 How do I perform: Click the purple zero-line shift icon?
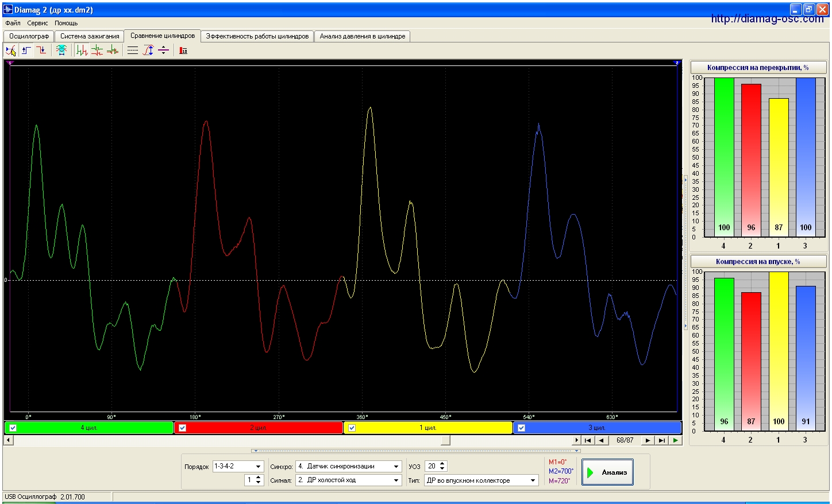point(164,51)
